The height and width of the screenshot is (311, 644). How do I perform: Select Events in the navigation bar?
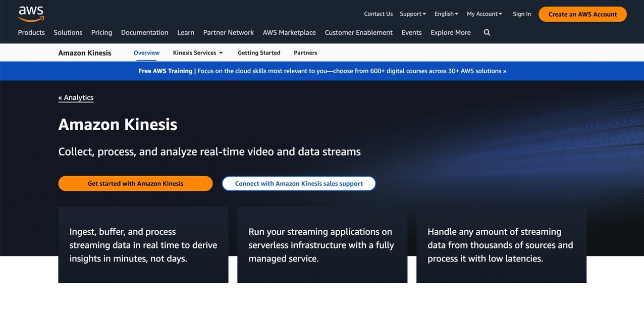tap(412, 32)
